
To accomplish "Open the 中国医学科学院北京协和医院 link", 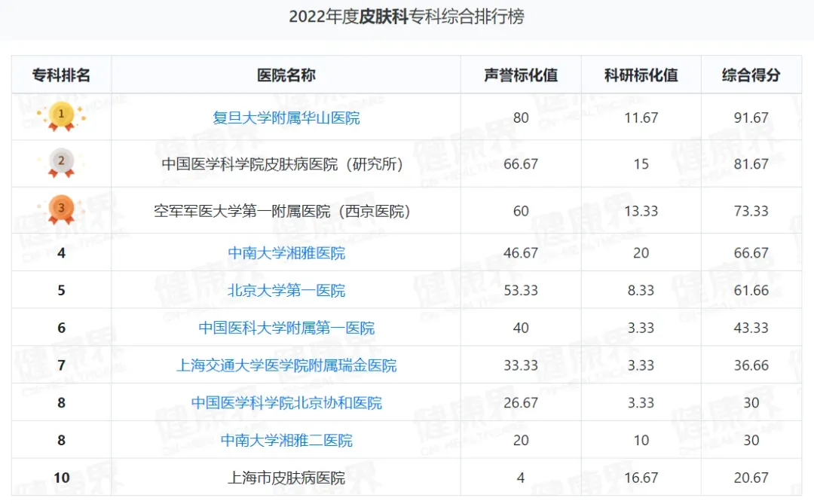I will (286, 402).
